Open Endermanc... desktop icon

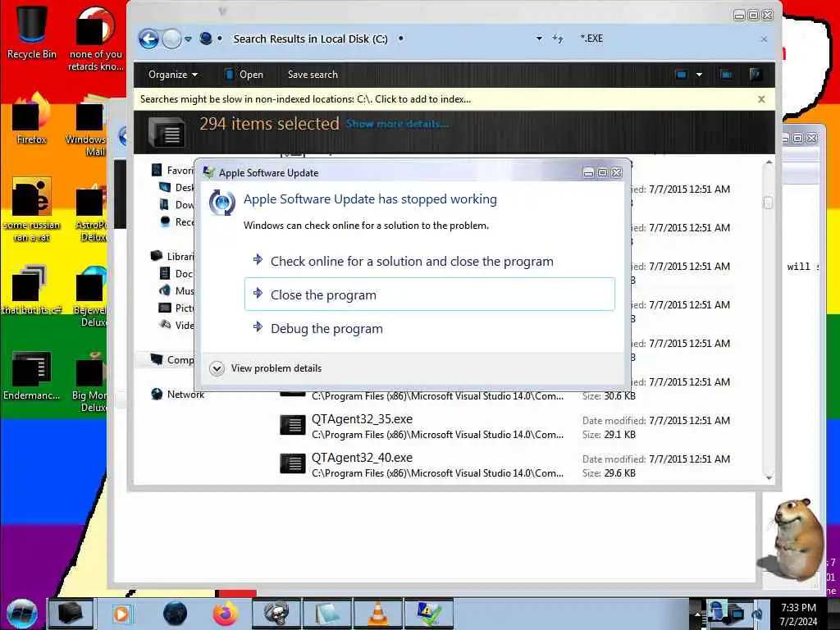(32, 376)
